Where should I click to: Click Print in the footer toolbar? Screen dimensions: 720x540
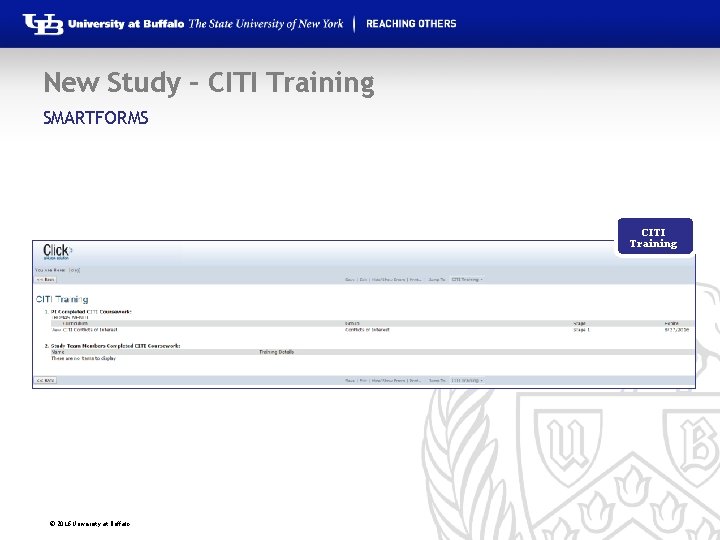(415, 381)
